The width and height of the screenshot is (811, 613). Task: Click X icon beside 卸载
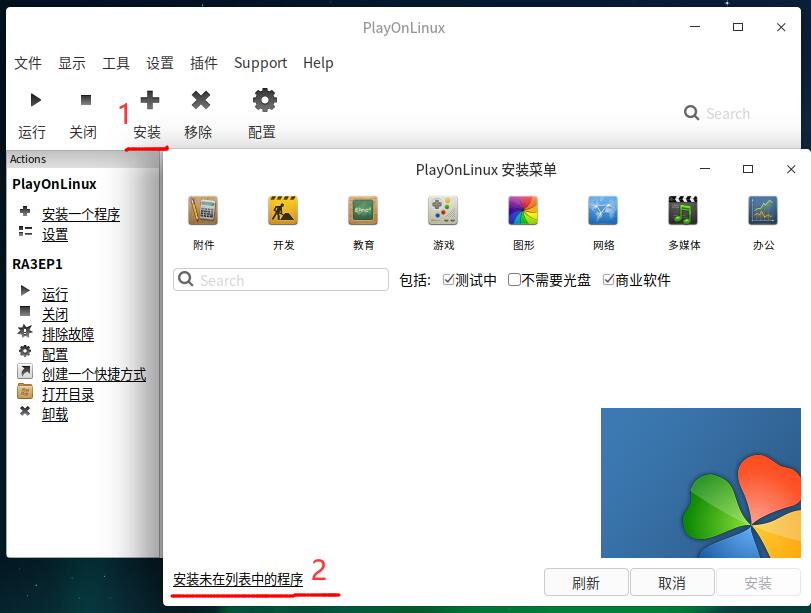tap(25, 411)
